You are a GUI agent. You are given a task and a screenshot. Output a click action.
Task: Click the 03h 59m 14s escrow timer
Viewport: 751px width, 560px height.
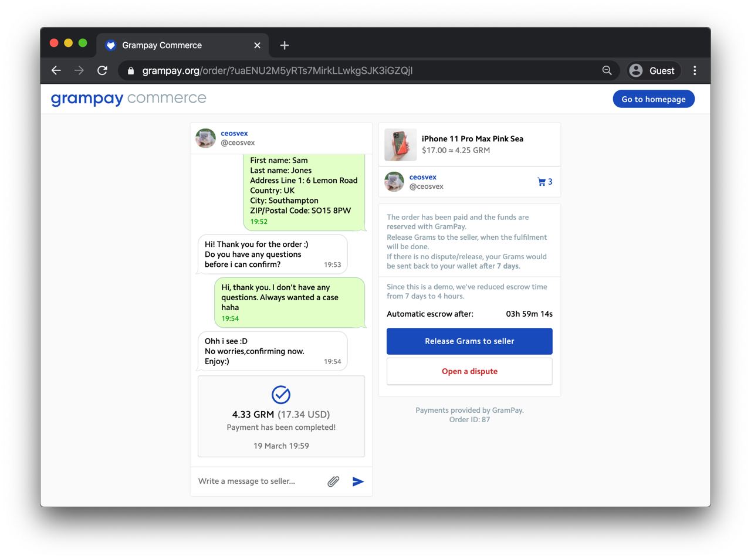tap(529, 314)
